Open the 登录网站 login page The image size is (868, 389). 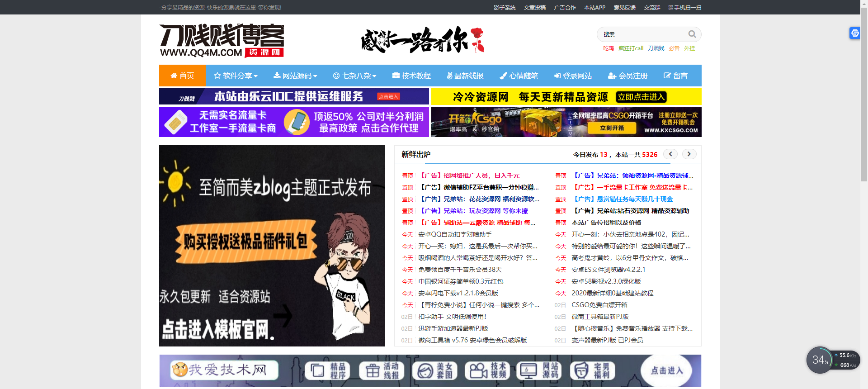[573, 76]
